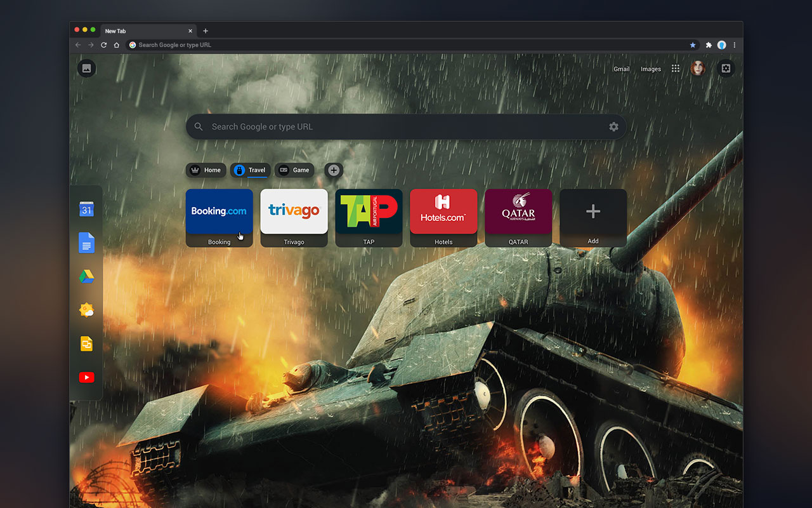812x508 pixels.
Task: Open the Trivago shortcut tile
Action: [x=294, y=218]
